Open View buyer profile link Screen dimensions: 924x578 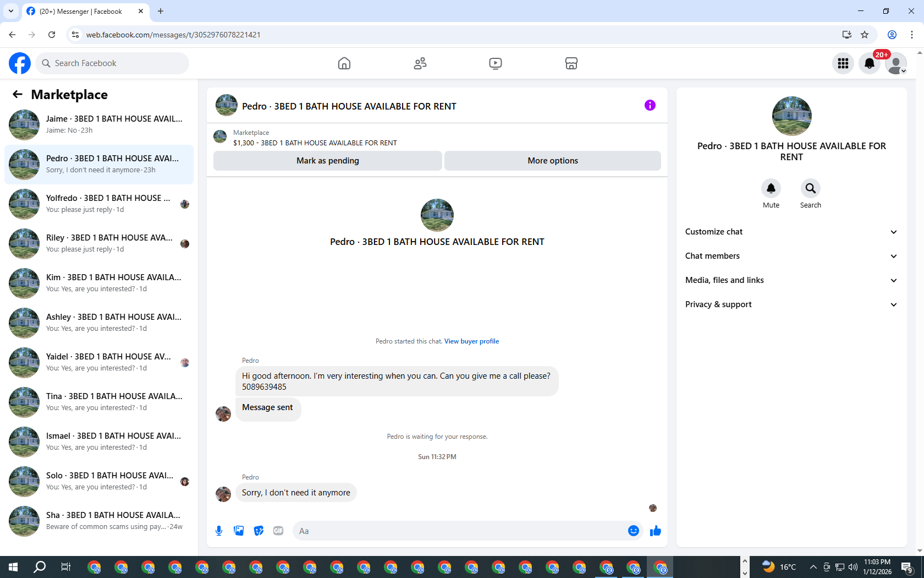pyautogui.click(x=471, y=341)
